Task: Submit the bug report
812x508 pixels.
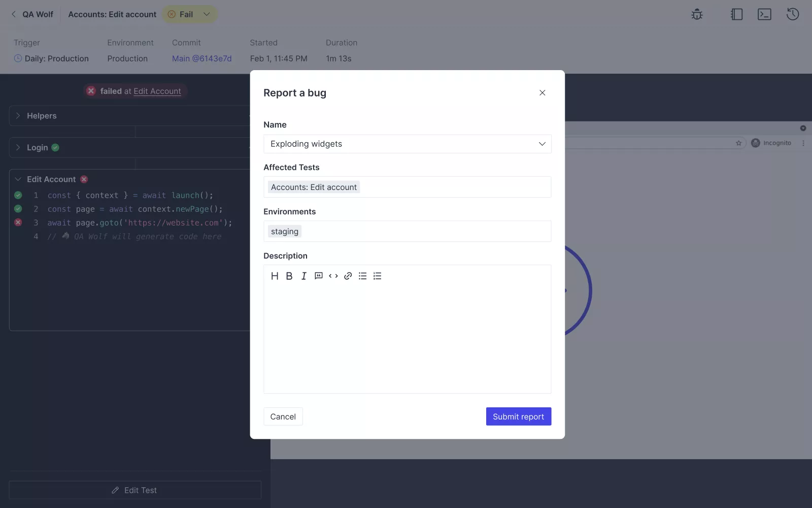Action: click(518, 417)
